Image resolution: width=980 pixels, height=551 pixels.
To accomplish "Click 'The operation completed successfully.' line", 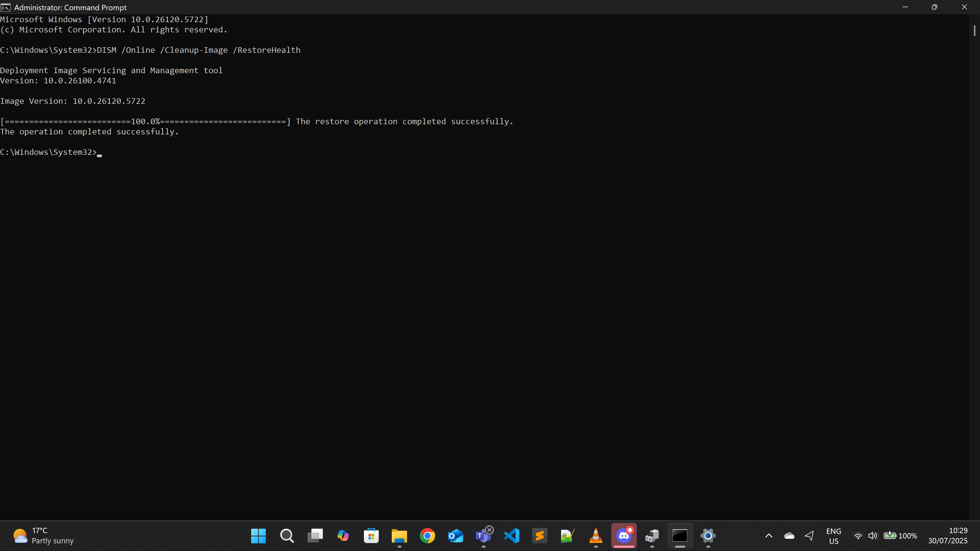I will pos(89,132).
